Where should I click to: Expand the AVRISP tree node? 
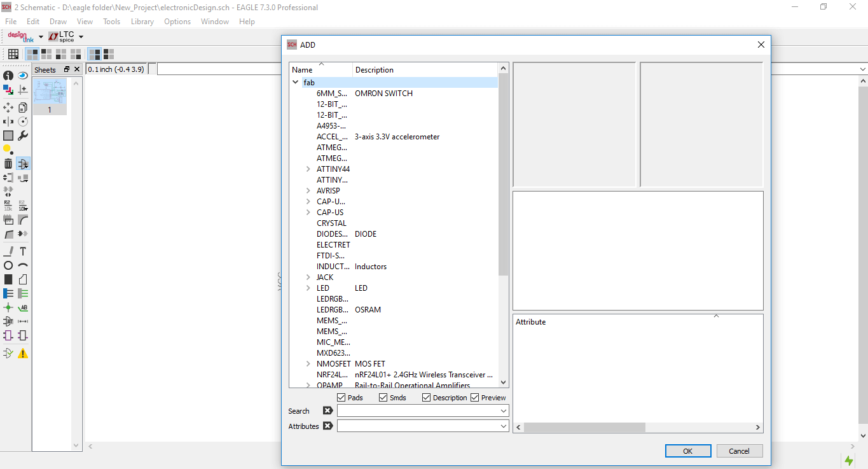[x=308, y=190]
